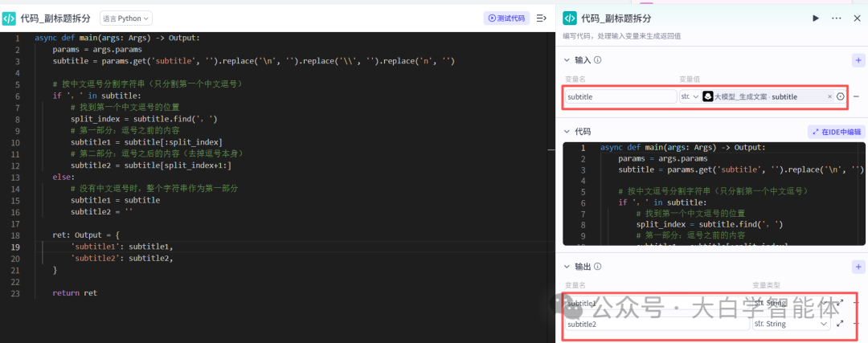Screen dimensions: 868x343
Task: Close the 代码_副标题拆分 side panel
Action: coord(857,18)
